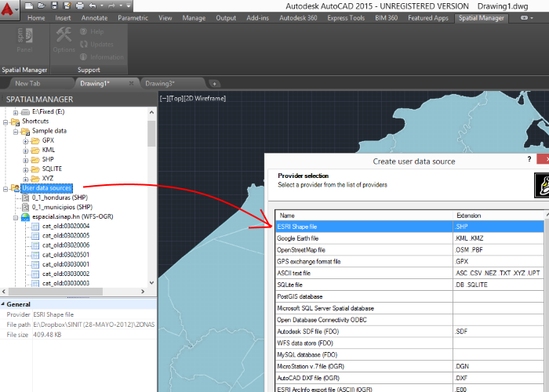
Task: Click the 0_1_honduras (SHP) file icon
Action: coord(25,198)
